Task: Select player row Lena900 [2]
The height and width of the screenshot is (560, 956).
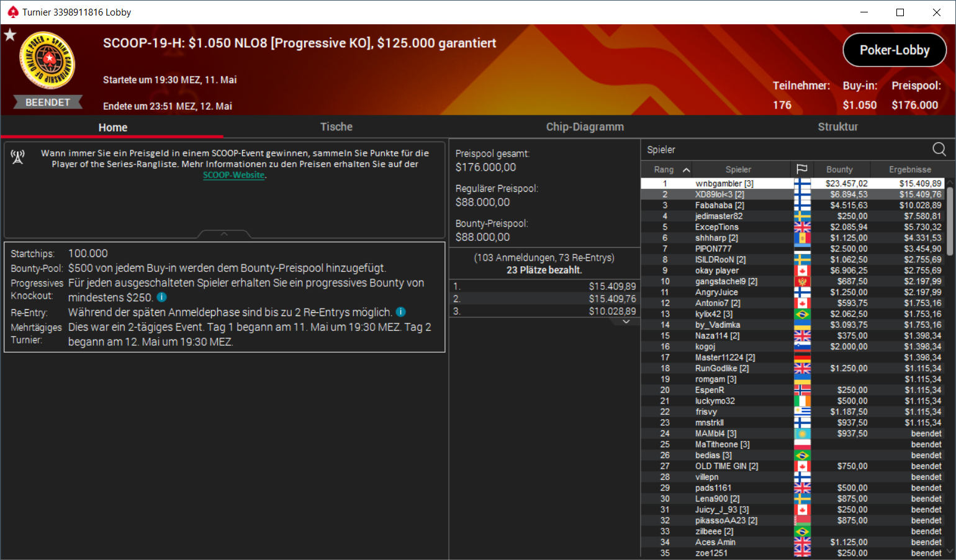Action: (793, 499)
